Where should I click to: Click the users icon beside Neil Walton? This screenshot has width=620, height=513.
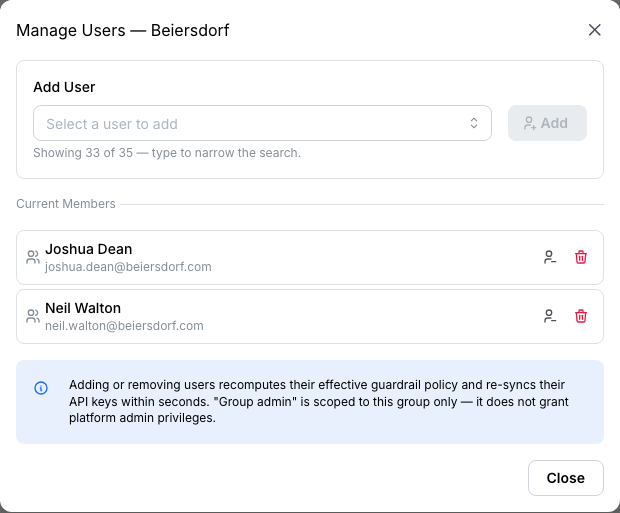33,316
